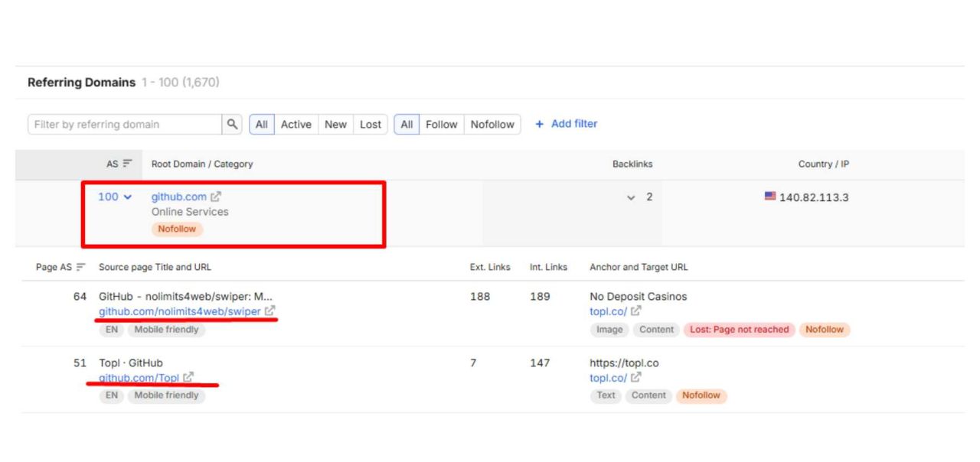Click Anchor and Target URL header

639,267
